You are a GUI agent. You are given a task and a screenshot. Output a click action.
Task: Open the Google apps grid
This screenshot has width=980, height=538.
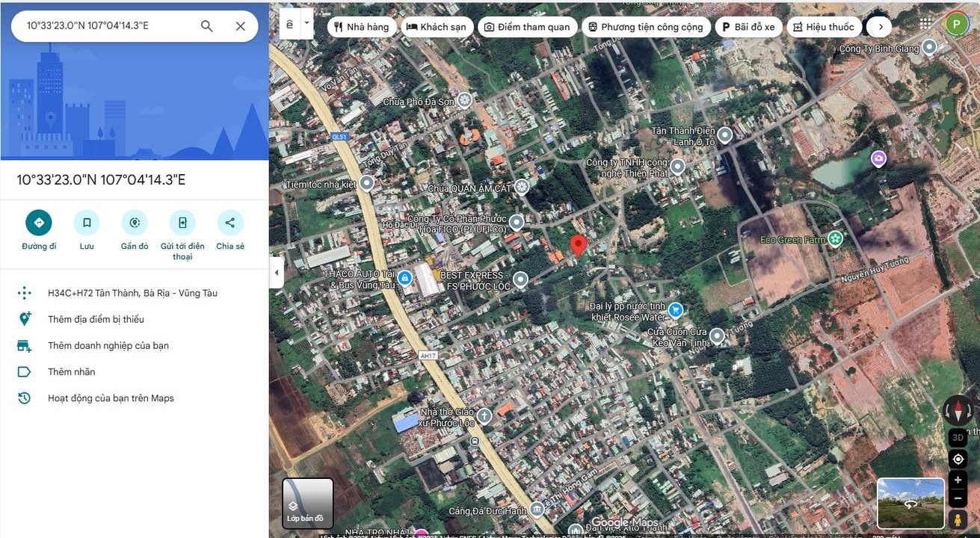925,25
